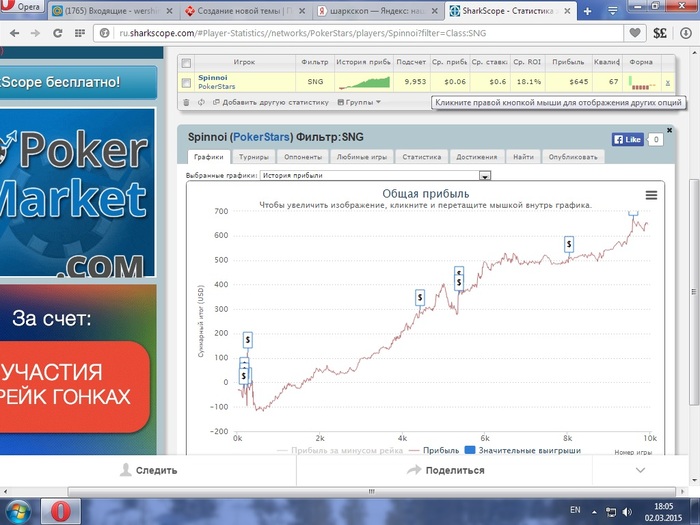
Task: Toggle the Прибыль legend series
Action: [433, 450]
